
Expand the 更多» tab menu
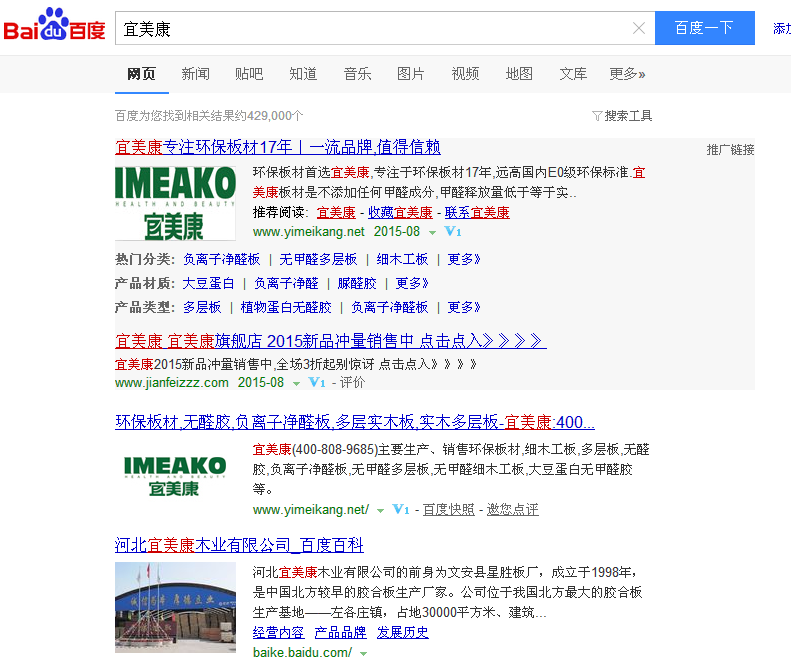point(627,74)
